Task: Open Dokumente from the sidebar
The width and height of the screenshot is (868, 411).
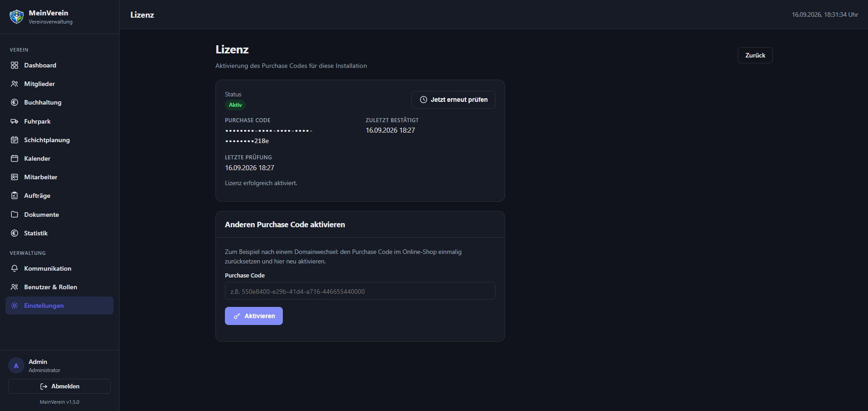Action: click(59, 215)
